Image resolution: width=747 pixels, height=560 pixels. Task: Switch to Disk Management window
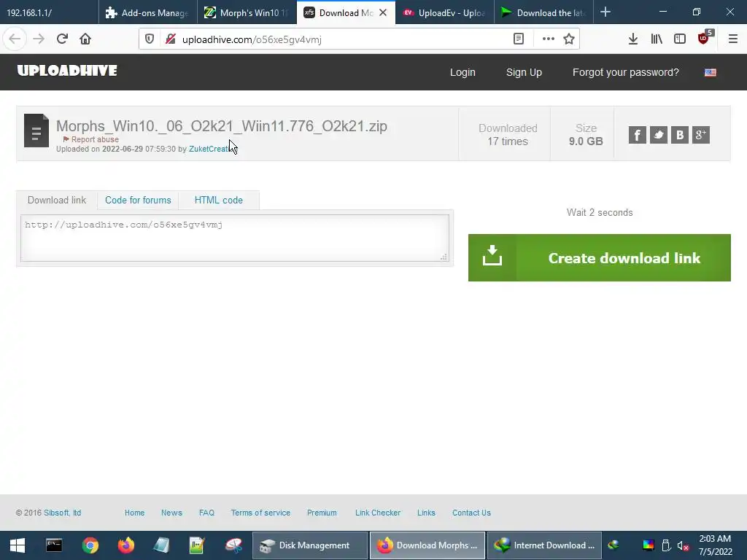pos(309,545)
